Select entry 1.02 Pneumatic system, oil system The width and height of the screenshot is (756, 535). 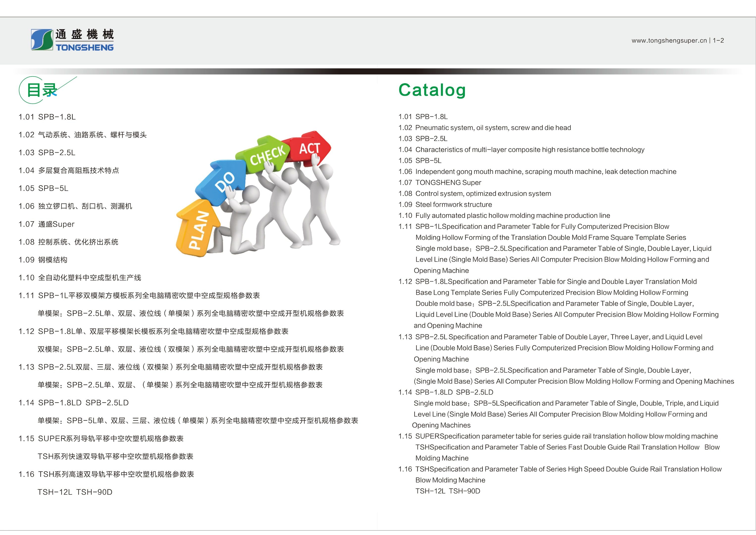pyautogui.click(x=485, y=128)
